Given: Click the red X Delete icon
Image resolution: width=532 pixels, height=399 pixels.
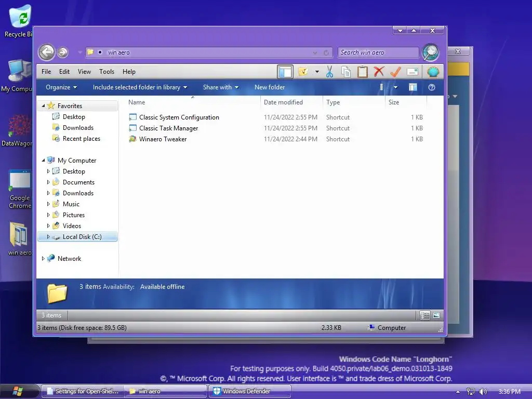Looking at the screenshot, I should tap(379, 72).
